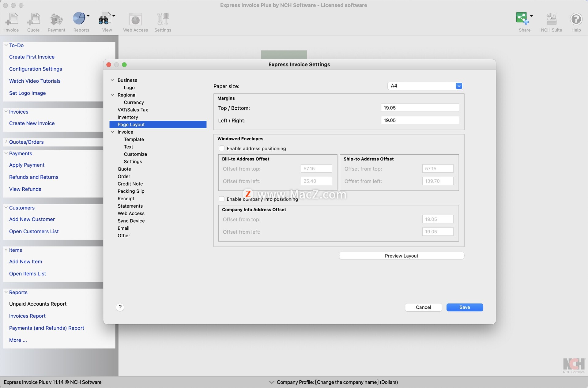Click Create First Invoice link

tap(32, 57)
